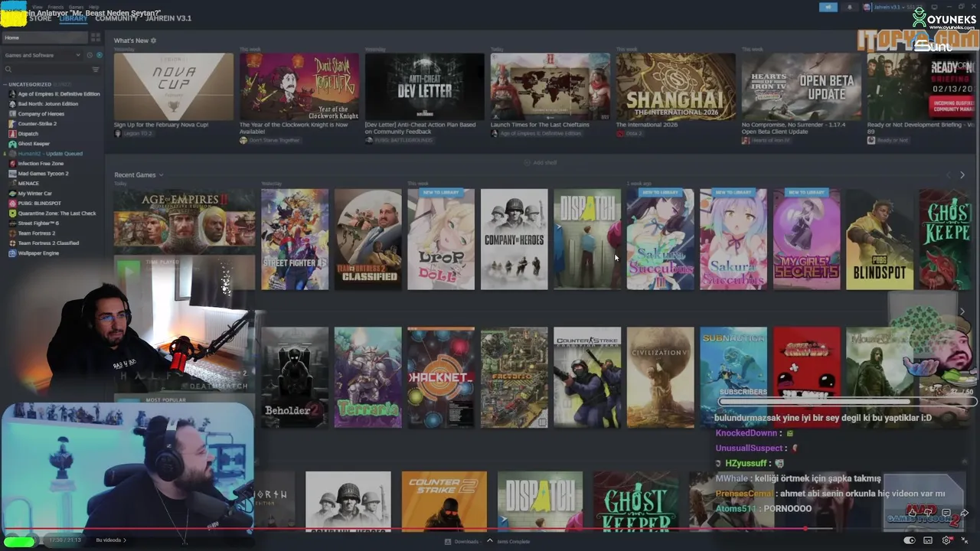Open the Terraria game cover
The height and width of the screenshot is (551, 980).
click(x=367, y=377)
